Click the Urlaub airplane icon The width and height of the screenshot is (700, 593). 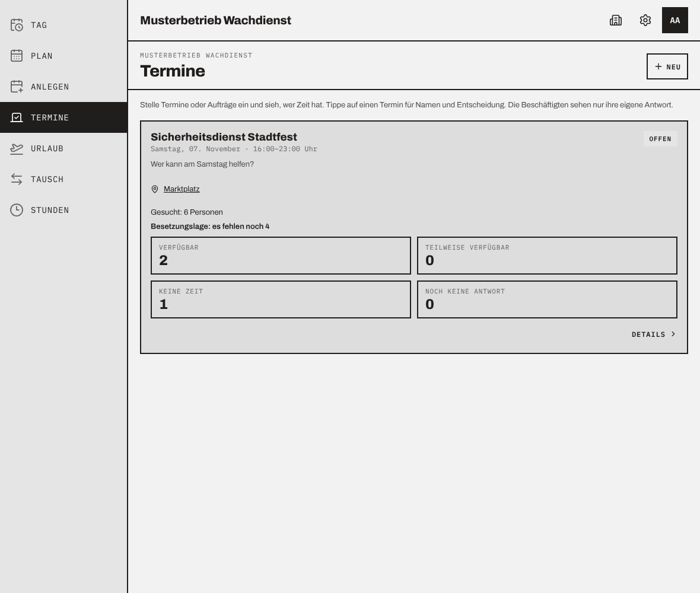pos(17,149)
